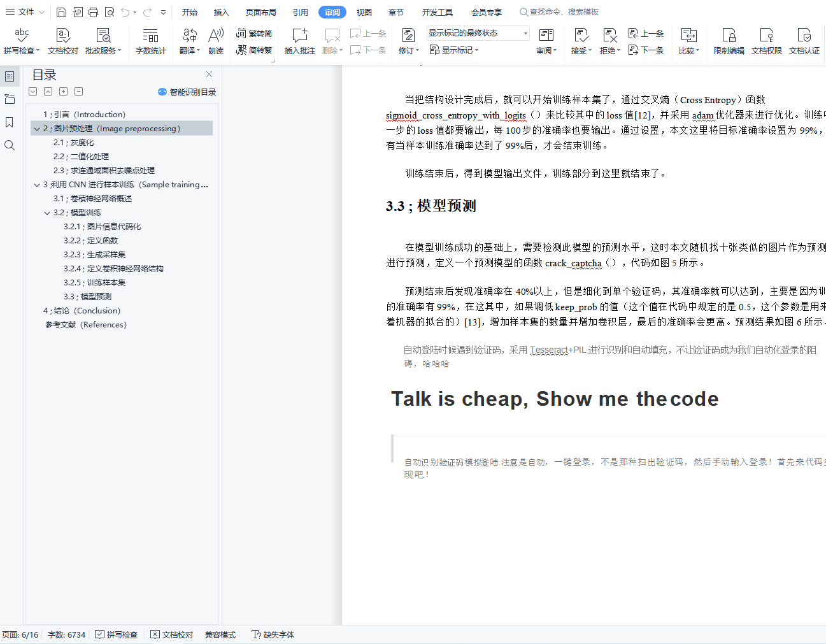
Task: Switch to the 开始 ribbon tab
Action: [x=189, y=12]
